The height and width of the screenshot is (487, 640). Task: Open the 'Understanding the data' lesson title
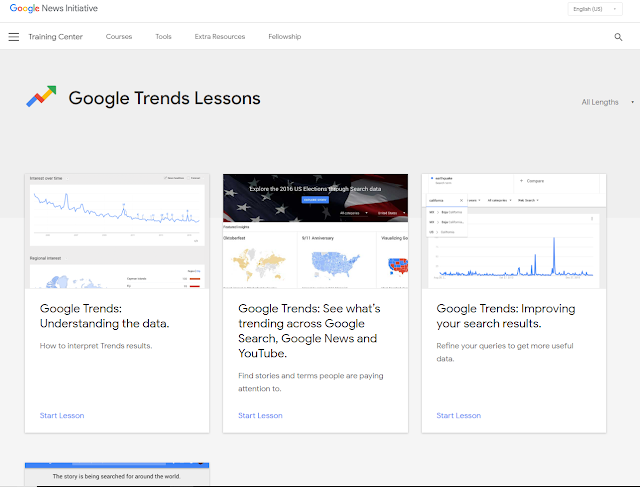point(104,316)
